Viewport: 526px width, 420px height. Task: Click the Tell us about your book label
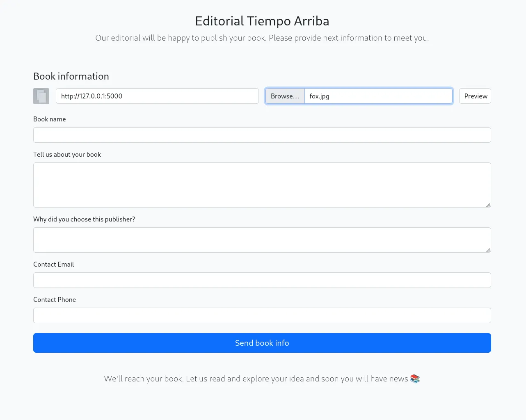67,154
